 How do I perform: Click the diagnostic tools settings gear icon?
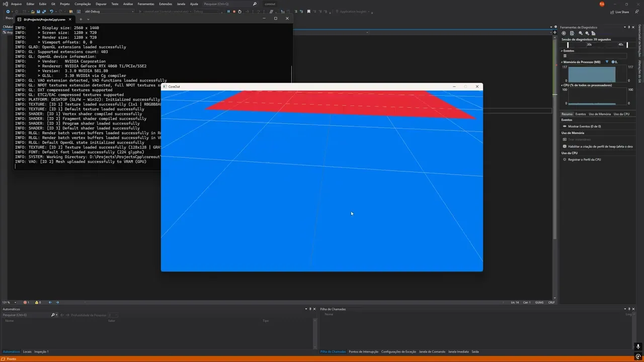point(563,33)
